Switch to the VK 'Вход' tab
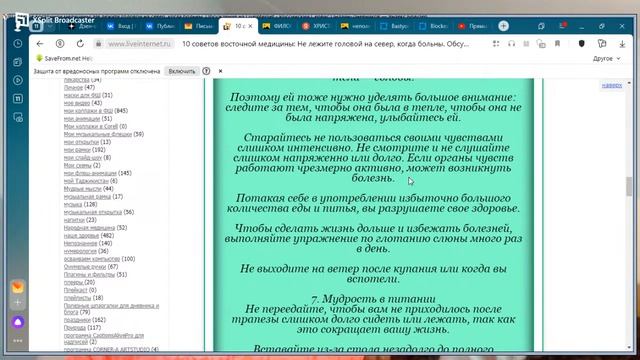 121,26
